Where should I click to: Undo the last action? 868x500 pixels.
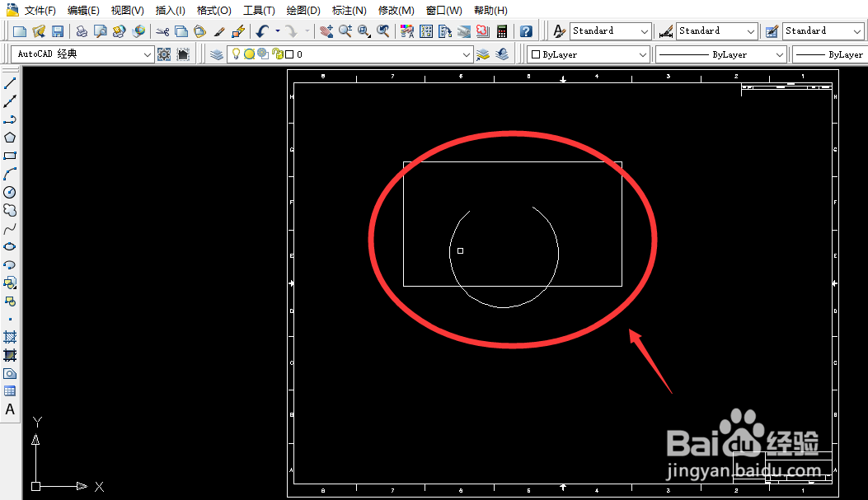(262, 31)
